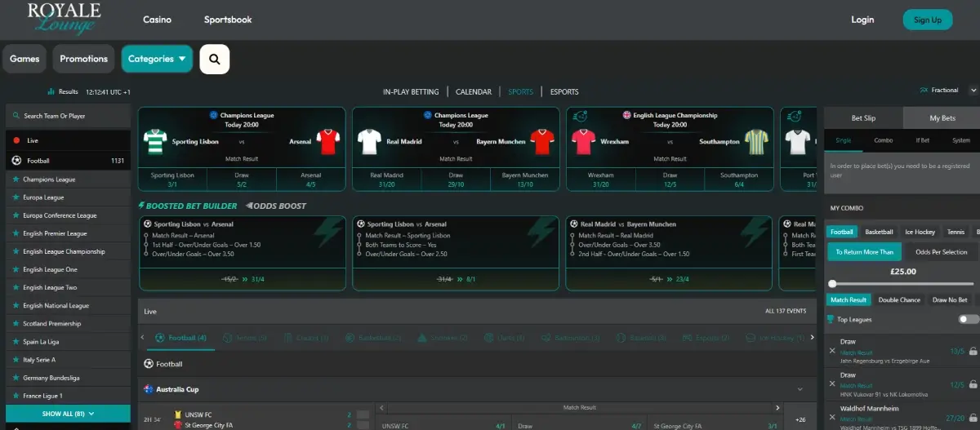The height and width of the screenshot is (430, 980).
Task: Click the Login link
Action: point(862,20)
